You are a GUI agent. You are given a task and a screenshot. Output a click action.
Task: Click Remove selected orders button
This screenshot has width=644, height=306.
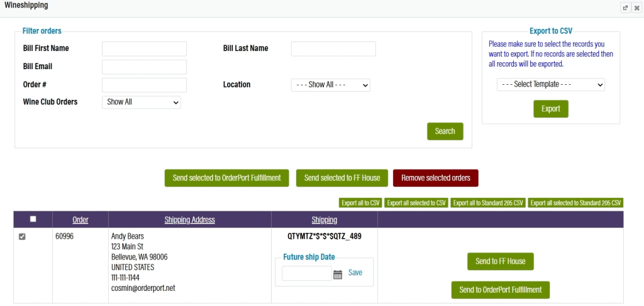435,178
